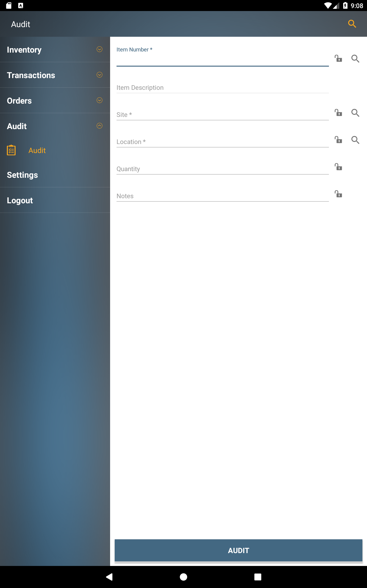Tap Android back navigation button

click(109, 577)
